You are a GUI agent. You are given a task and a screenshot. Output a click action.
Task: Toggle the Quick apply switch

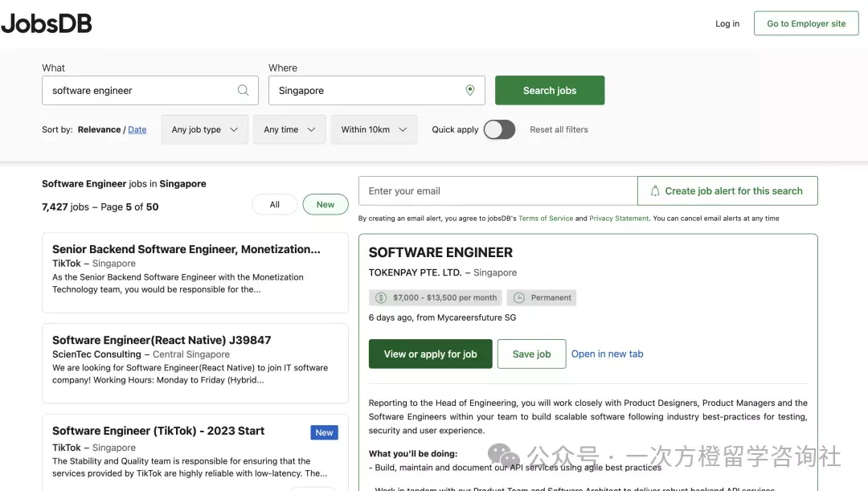pyautogui.click(x=499, y=129)
